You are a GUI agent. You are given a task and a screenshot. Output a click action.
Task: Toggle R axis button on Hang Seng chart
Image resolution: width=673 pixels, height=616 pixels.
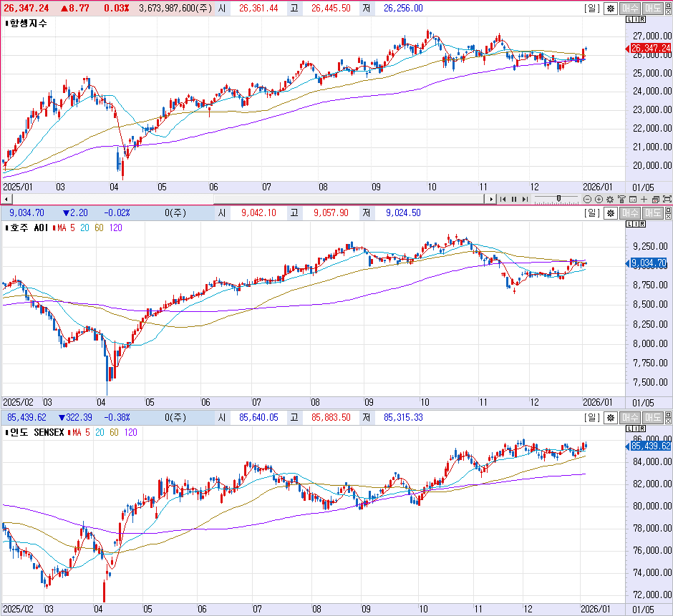(642, 19)
